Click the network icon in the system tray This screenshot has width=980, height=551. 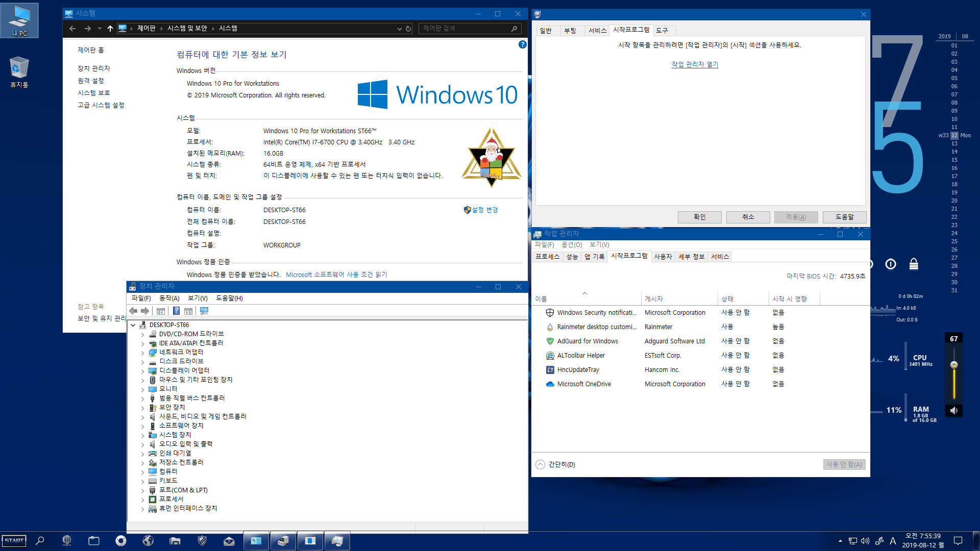pyautogui.click(x=852, y=541)
